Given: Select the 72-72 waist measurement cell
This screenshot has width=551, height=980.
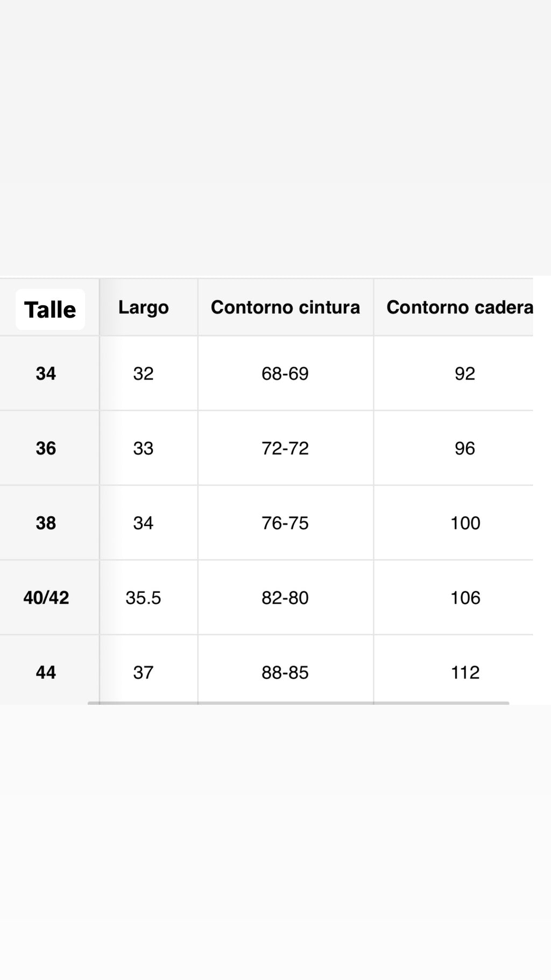Looking at the screenshot, I should 285,449.
